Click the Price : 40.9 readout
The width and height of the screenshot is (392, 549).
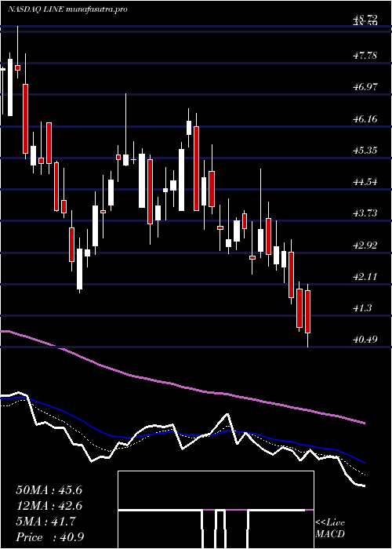tap(49, 537)
